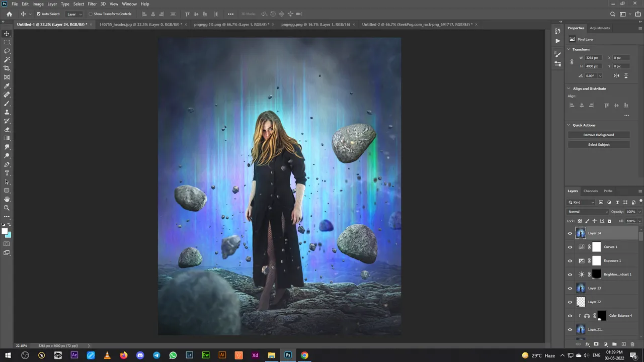Hide Layer 23 with its eye icon
Image resolution: width=644 pixels, height=362 pixels.
(570, 288)
